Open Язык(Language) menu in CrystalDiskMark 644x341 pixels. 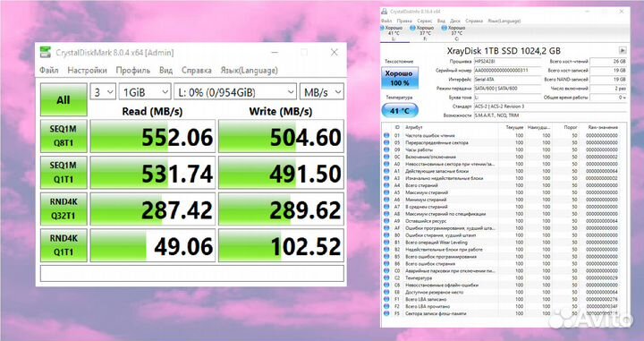click(250, 70)
